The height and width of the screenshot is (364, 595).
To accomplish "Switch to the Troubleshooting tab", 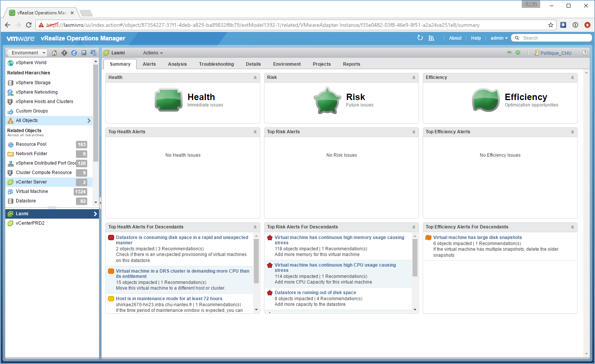I will (x=216, y=64).
